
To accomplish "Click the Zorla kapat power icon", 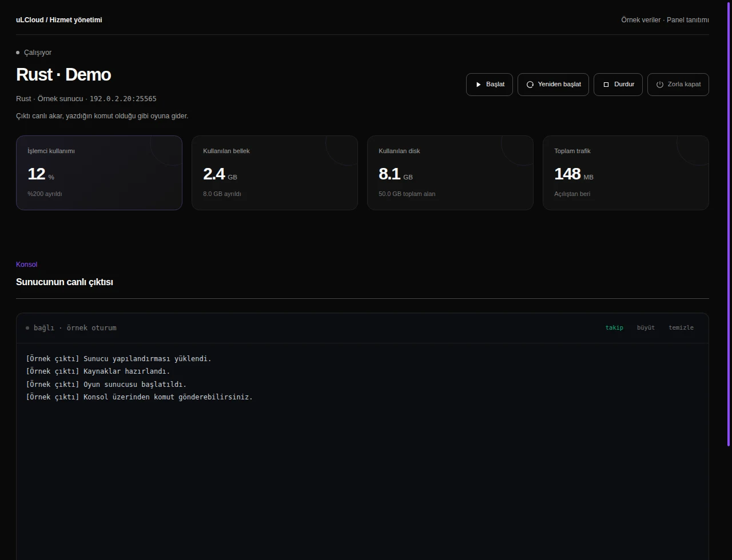I will (660, 85).
